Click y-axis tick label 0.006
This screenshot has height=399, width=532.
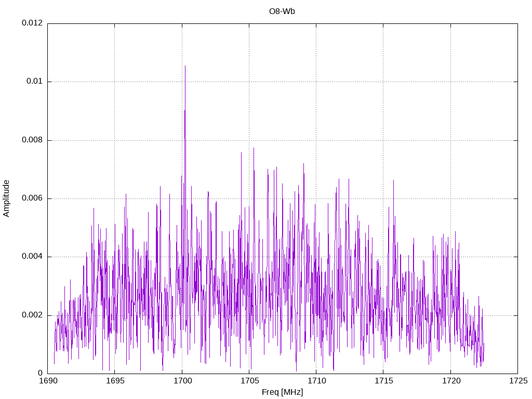[32, 198]
